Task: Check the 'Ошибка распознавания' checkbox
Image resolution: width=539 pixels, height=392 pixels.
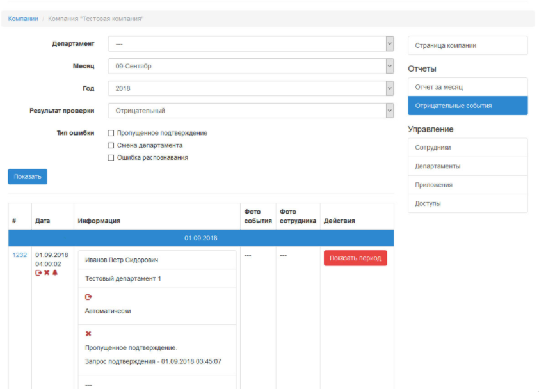Action: click(111, 158)
